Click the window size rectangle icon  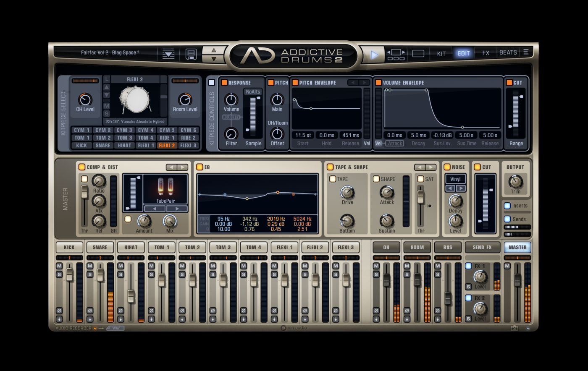pyautogui.click(x=418, y=53)
